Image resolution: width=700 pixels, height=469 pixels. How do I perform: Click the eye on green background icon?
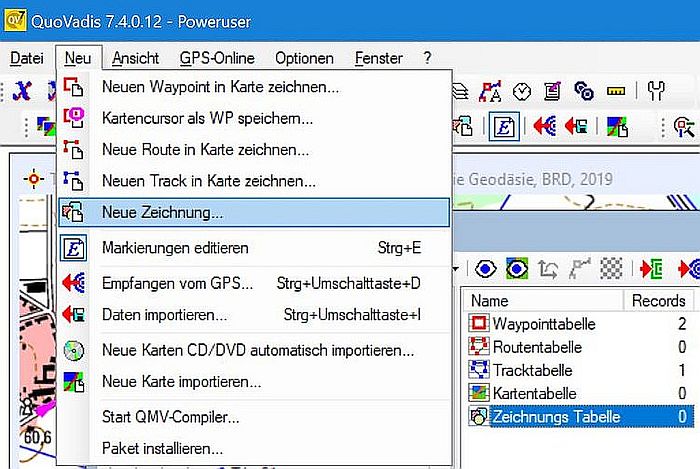[517, 269]
